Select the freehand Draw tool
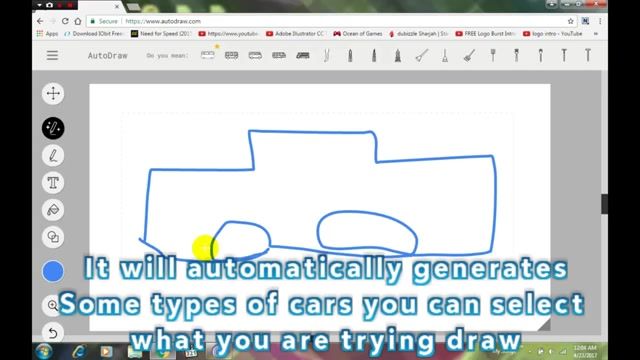The image size is (640, 360). pos(53,156)
